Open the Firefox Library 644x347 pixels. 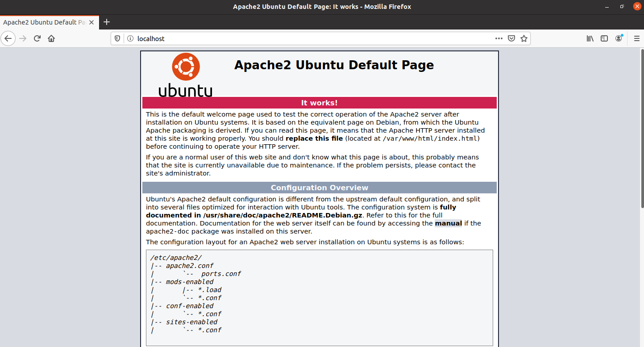590,38
